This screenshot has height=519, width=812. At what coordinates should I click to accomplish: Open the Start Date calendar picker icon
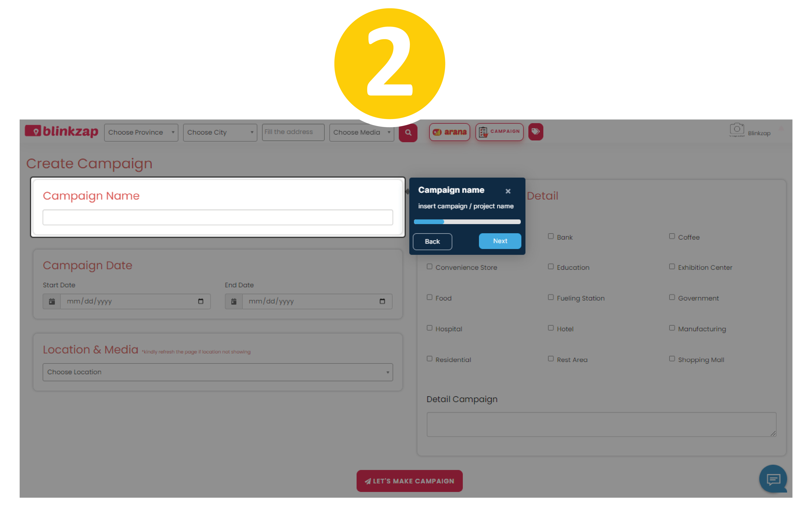201,302
